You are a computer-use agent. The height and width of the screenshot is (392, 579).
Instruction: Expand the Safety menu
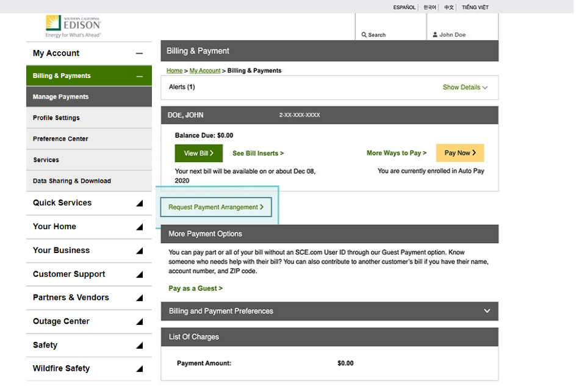click(x=139, y=346)
